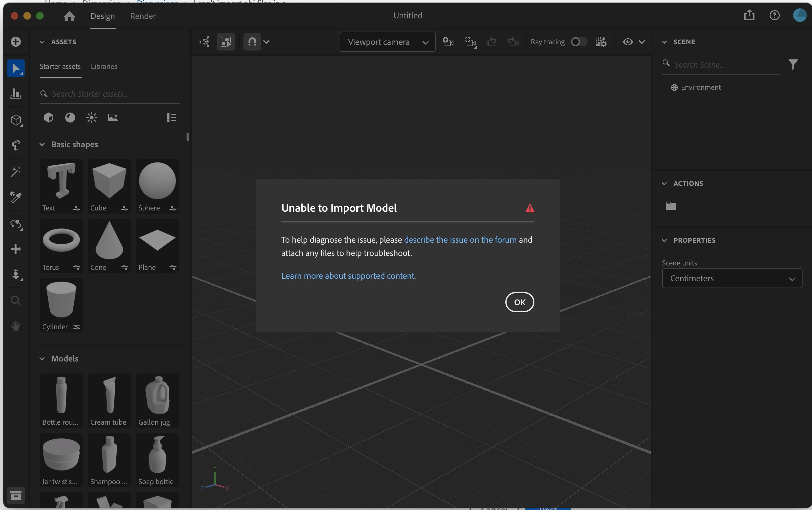Collapse the Basic shapes section
This screenshot has height=510, width=812.
click(x=42, y=145)
